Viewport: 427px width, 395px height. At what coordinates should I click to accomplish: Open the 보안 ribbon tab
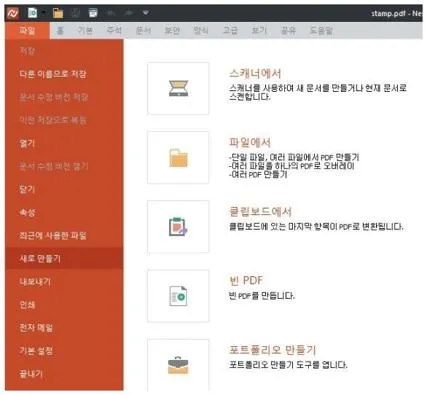(172, 31)
